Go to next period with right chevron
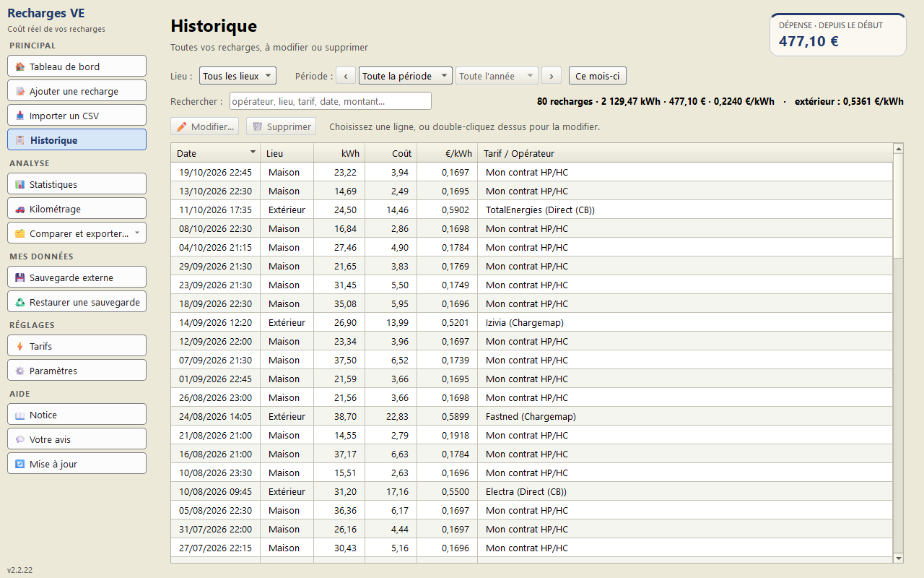924x578 pixels. pyautogui.click(x=552, y=76)
